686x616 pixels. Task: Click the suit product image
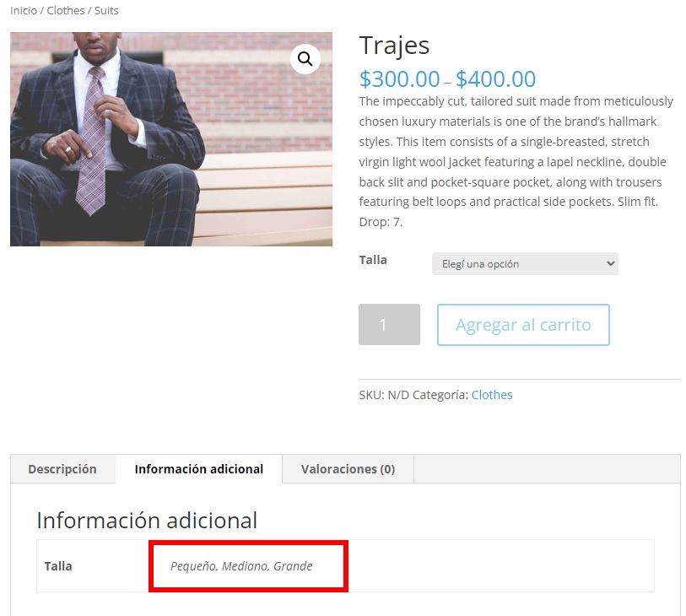(x=171, y=139)
